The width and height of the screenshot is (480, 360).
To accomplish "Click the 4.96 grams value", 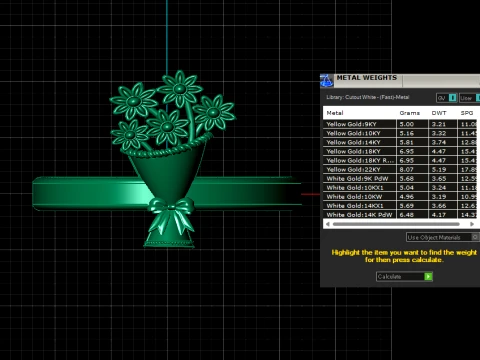I will coord(407,196).
